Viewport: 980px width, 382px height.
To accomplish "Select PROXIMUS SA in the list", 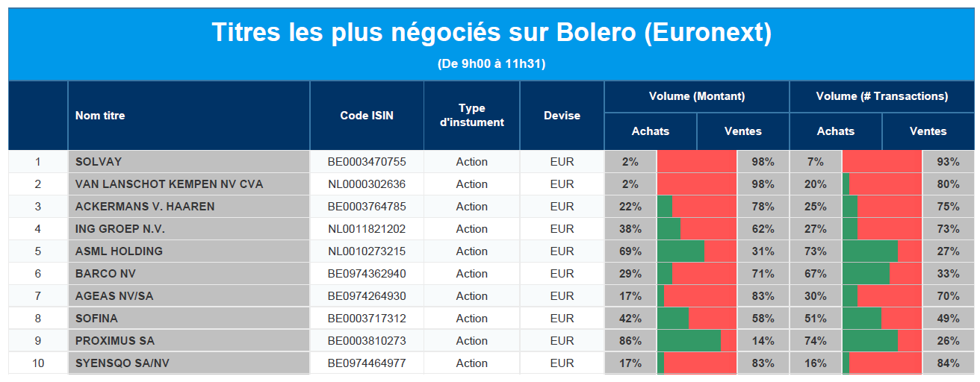I will pos(115,341).
